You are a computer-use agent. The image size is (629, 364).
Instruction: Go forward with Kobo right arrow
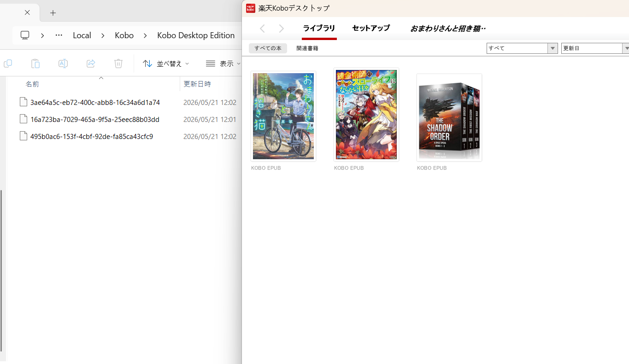click(282, 29)
